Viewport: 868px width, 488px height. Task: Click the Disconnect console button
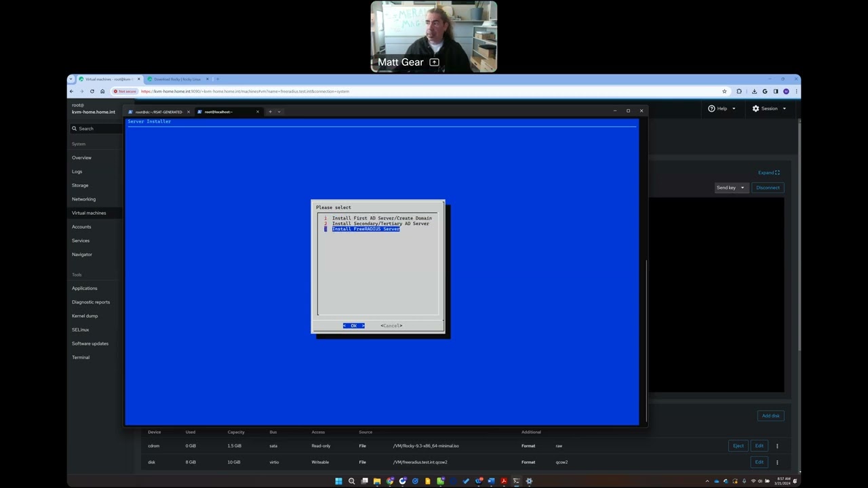pyautogui.click(x=768, y=188)
